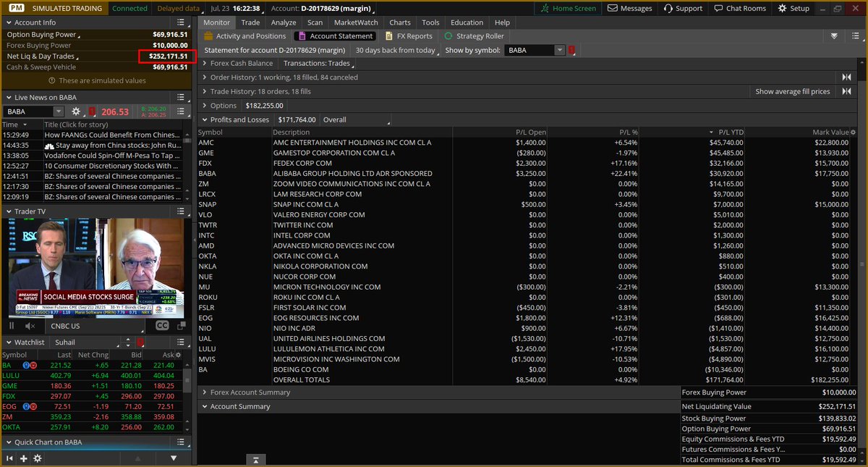Viewport: 868px width, 467px height.
Task: Click the Net Liq & Day Trades label
Action: pyautogui.click(x=41, y=56)
